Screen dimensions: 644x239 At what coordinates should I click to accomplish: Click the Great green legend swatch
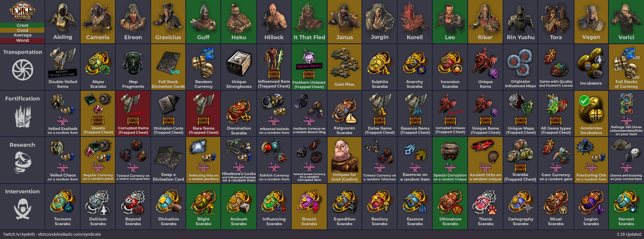tap(22, 25)
